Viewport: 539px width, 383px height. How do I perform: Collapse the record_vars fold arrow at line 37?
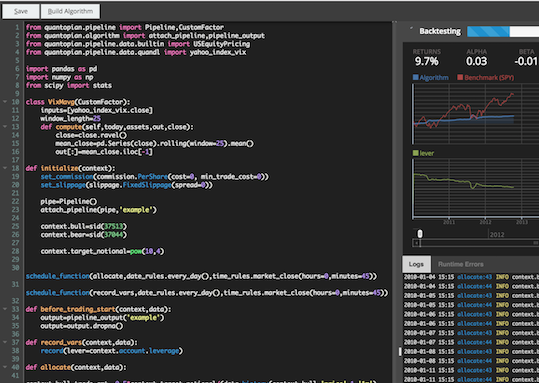coord(5,342)
